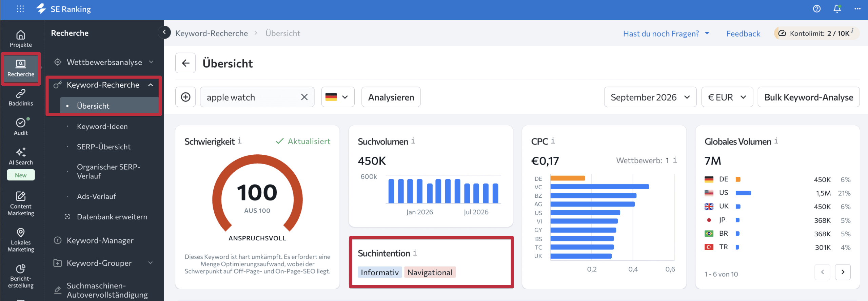868x301 pixels.
Task: Click the SE Ranking logo
Action: click(64, 9)
